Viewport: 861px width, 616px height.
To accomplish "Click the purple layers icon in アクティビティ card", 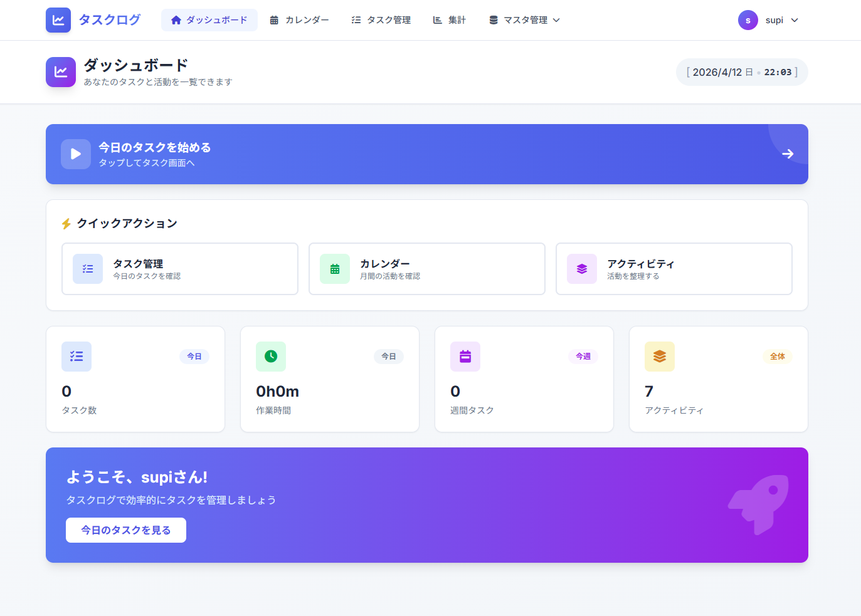I will (582, 269).
